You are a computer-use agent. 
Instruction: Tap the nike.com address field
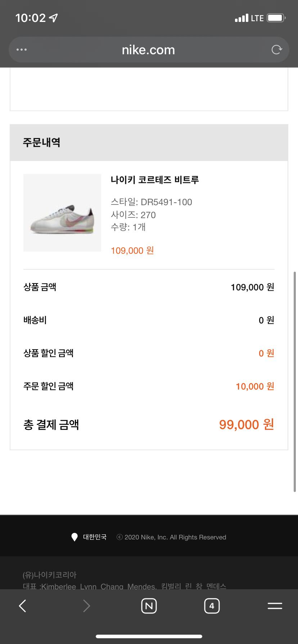click(x=148, y=50)
